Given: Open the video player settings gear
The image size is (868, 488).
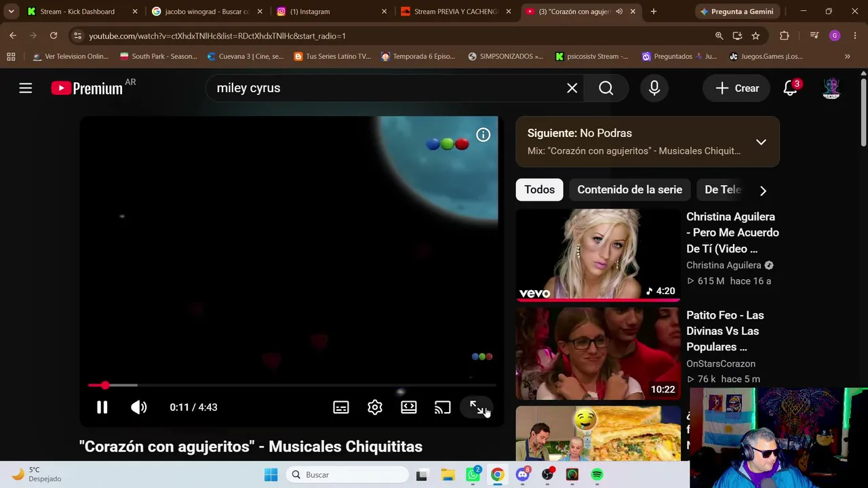Looking at the screenshot, I should [x=375, y=407].
